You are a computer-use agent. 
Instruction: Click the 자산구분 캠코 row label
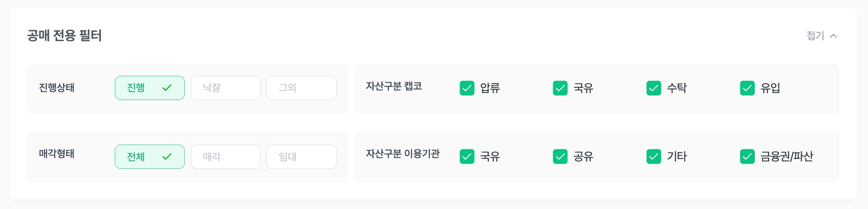(x=394, y=86)
